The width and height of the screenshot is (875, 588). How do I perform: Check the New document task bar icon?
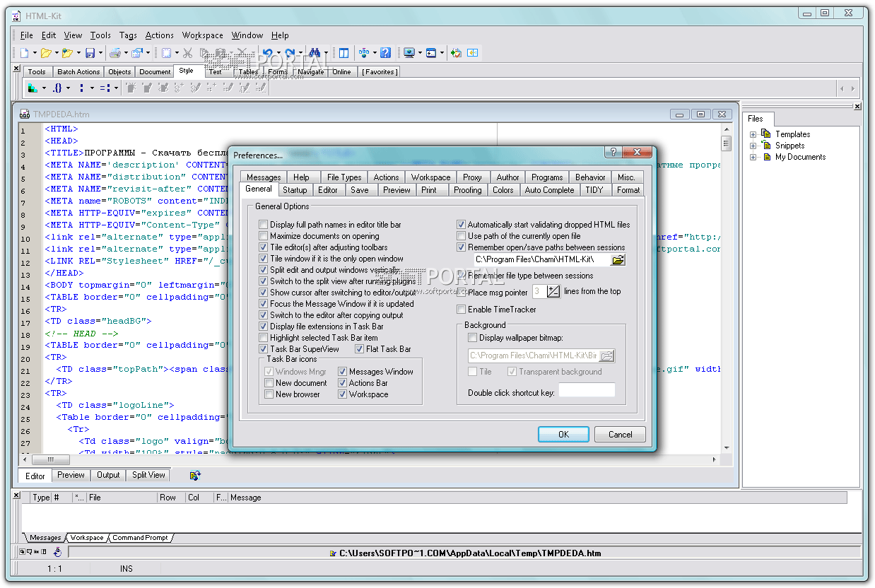click(269, 383)
